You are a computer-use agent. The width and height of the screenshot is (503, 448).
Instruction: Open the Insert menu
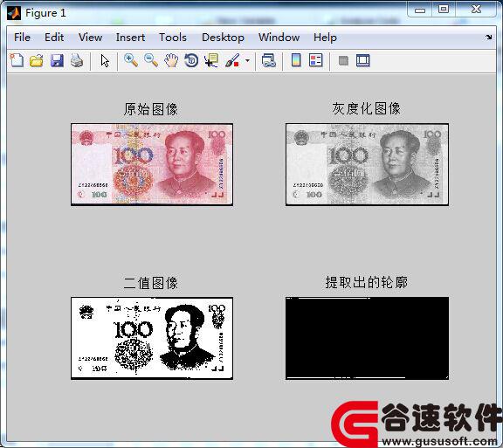click(x=130, y=38)
